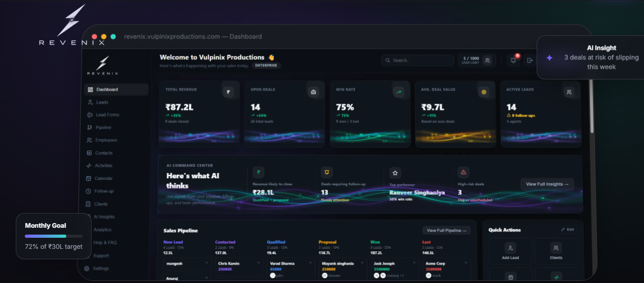Click the View Full Insights button

547,184
